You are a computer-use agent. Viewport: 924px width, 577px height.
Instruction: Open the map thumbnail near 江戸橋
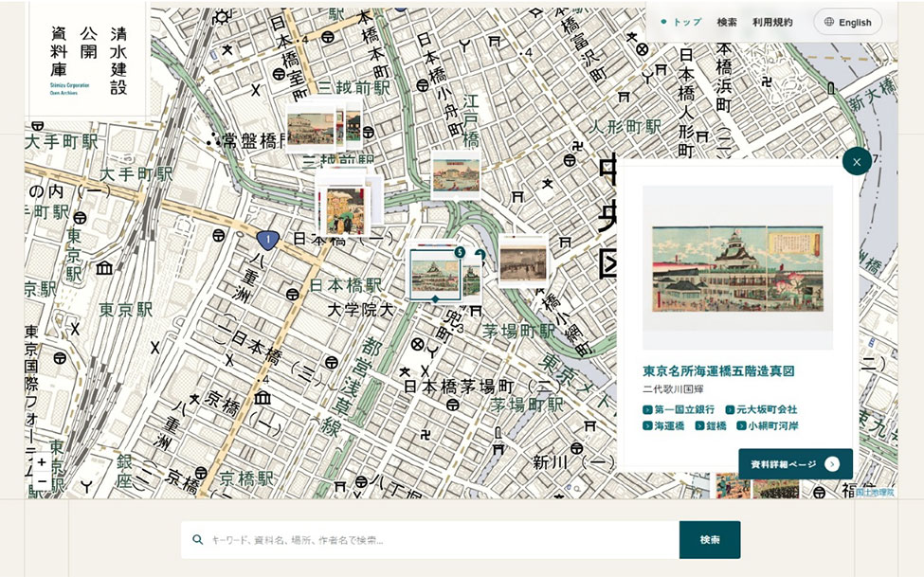coord(456,174)
